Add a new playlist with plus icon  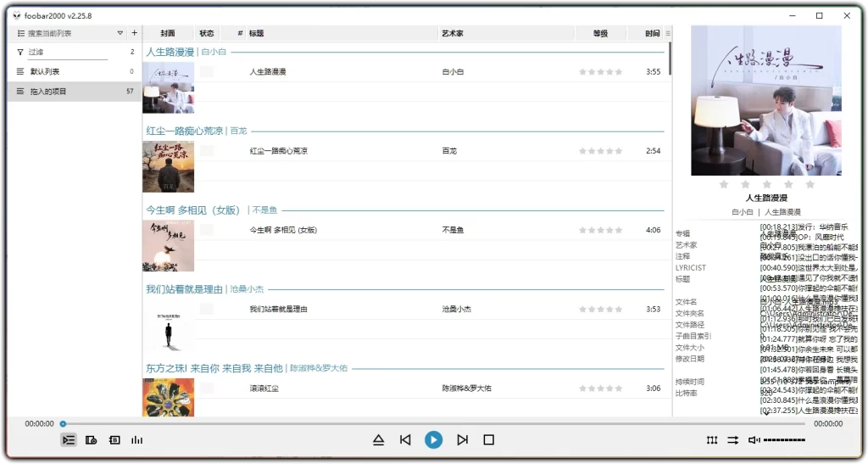click(x=134, y=33)
